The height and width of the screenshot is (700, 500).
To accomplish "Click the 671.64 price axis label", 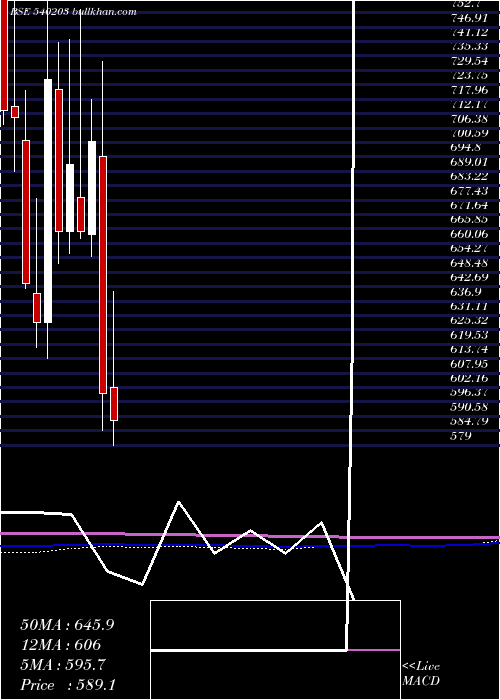I will 470,205.
